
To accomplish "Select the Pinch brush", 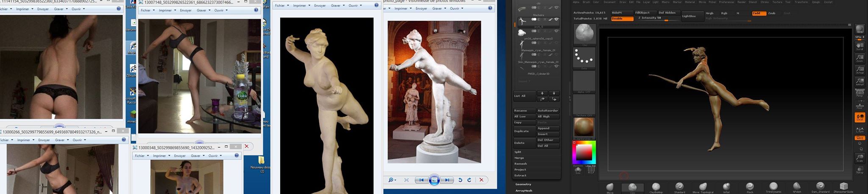I will tap(750, 188).
